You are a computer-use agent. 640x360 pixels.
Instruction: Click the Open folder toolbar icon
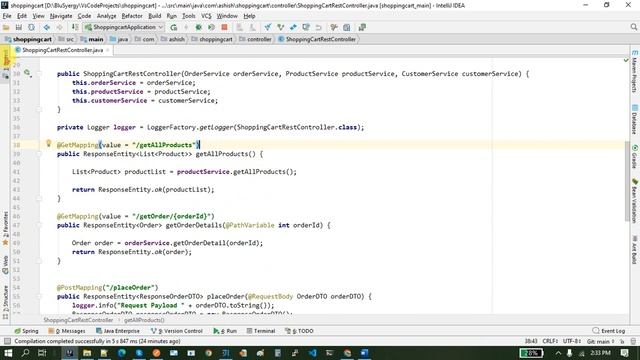point(6,27)
